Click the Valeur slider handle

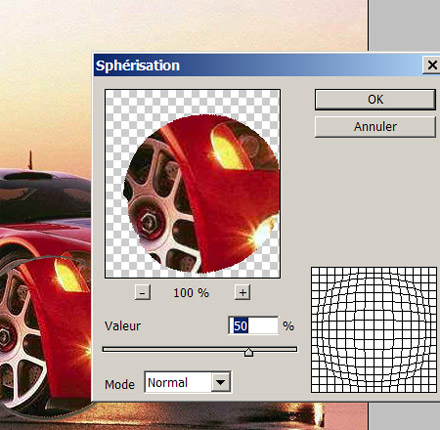coord(248,352)
